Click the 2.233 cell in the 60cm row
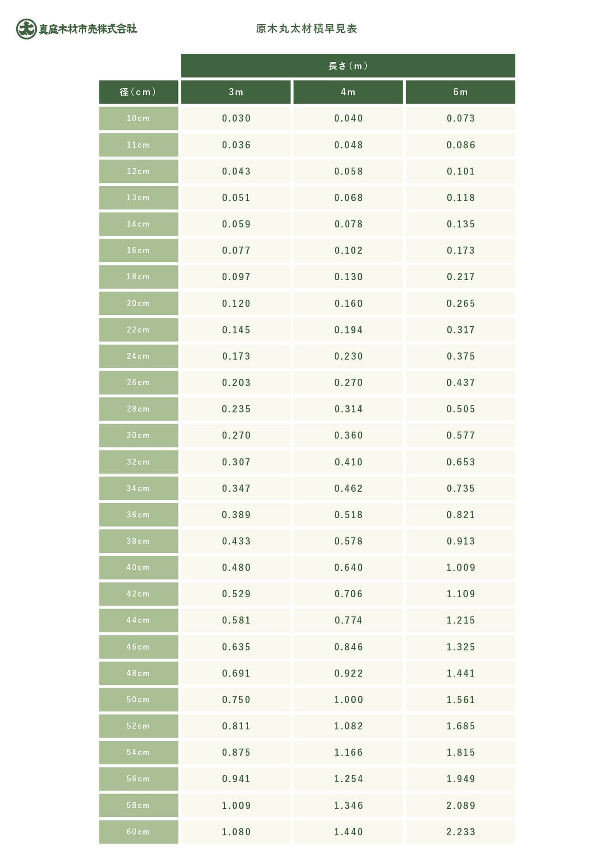 [460, 831]
